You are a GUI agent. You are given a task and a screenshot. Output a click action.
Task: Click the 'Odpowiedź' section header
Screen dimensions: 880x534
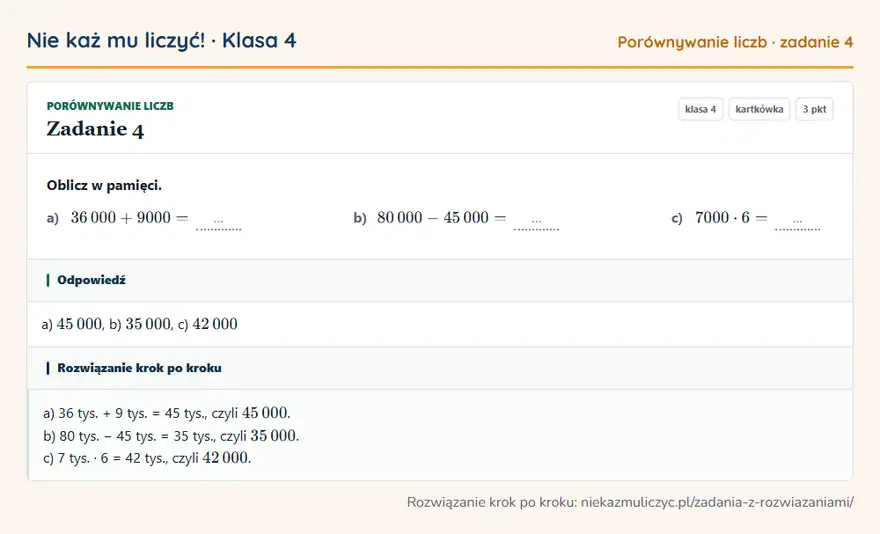pos(440,280)
